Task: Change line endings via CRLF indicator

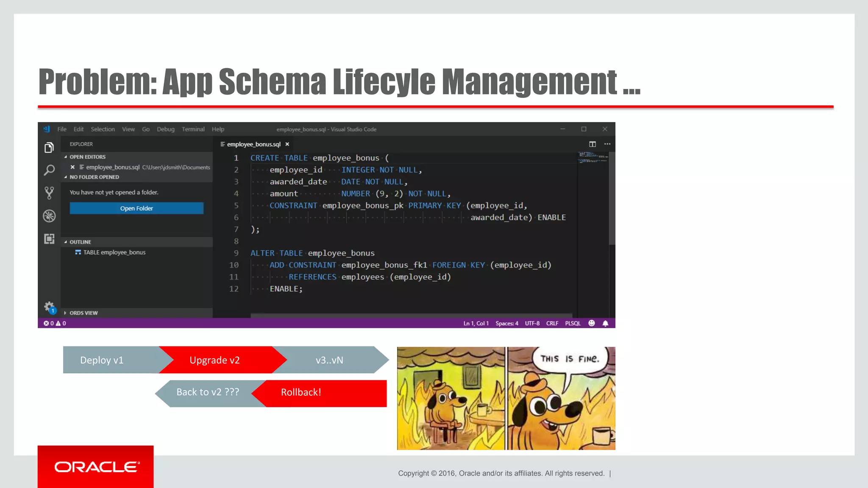Action: (x=552, y=323)
